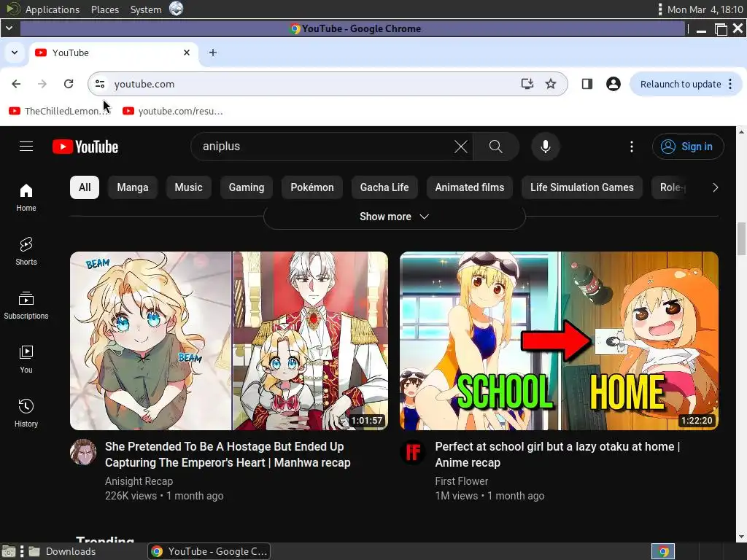747x560 pixels.
Task: Click YouTube - Google Chrome taskbar entry
Action: (209, 551)
